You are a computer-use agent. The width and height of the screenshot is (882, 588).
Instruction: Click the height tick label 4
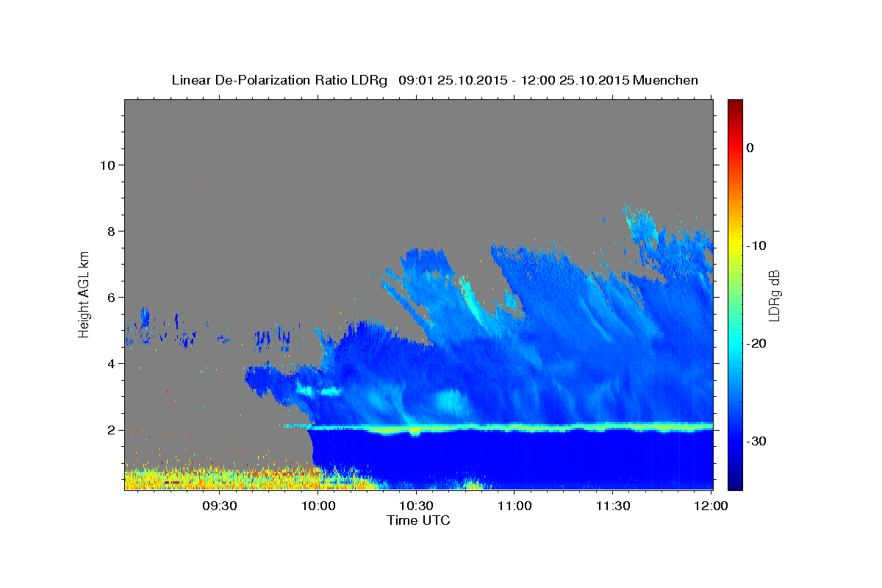tap(111, 364)
